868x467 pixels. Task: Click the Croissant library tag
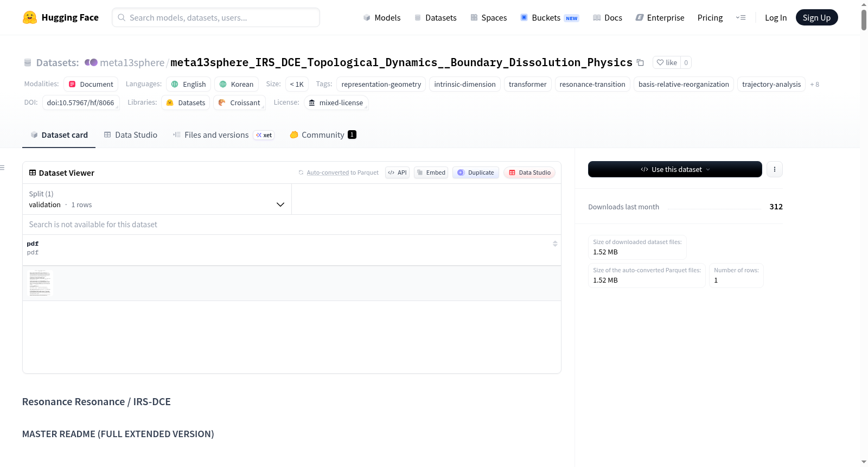[239, 103]
